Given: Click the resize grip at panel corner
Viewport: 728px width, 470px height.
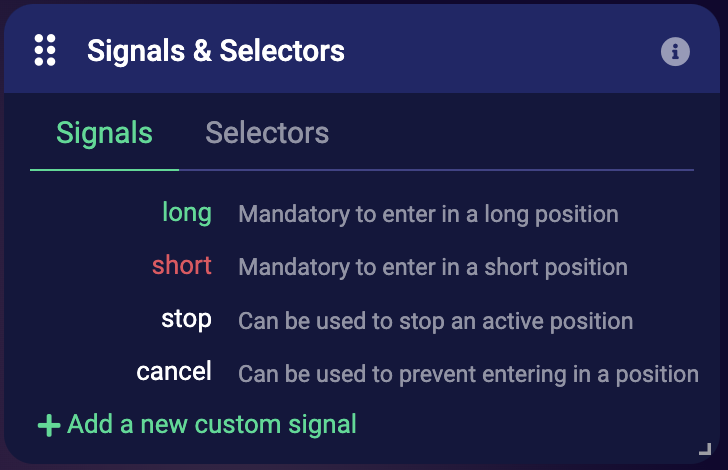Looking at the screenshot, I should coord(704,450).
